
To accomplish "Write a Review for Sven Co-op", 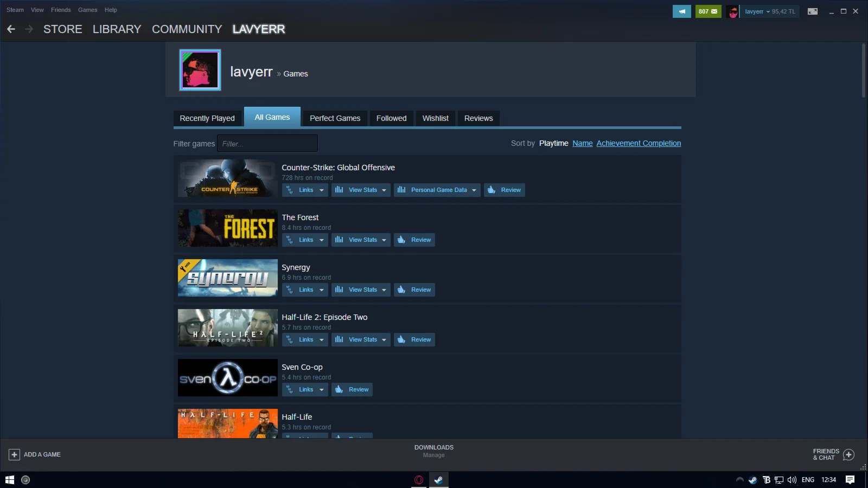I will [352, 389].
